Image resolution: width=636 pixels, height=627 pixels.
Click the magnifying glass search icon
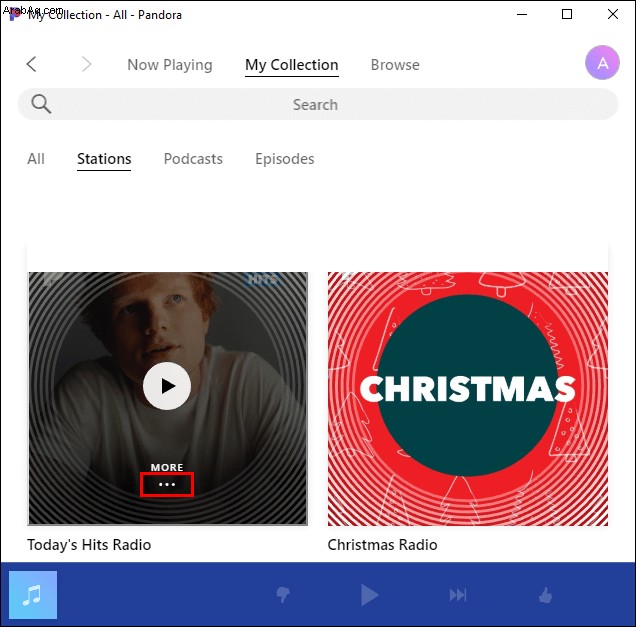pos(41,104)
